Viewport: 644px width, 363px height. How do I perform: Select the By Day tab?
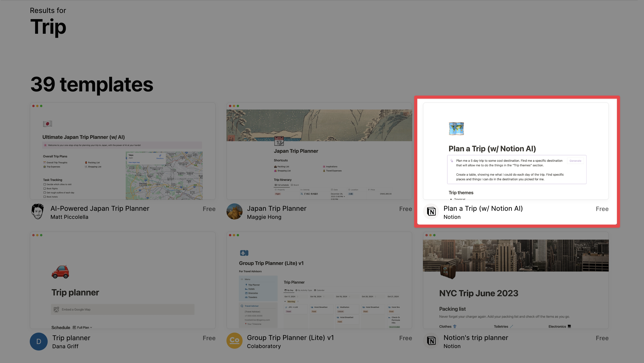289,290
